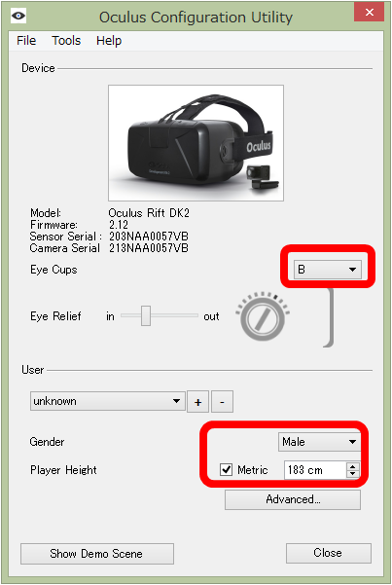Open the Tools menu

pos(66,40)
